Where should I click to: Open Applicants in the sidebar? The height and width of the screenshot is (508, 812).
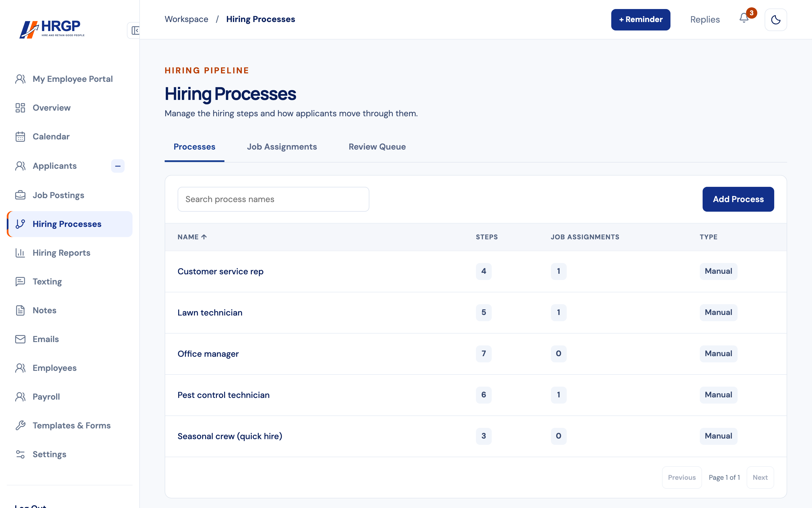[55, 166]
